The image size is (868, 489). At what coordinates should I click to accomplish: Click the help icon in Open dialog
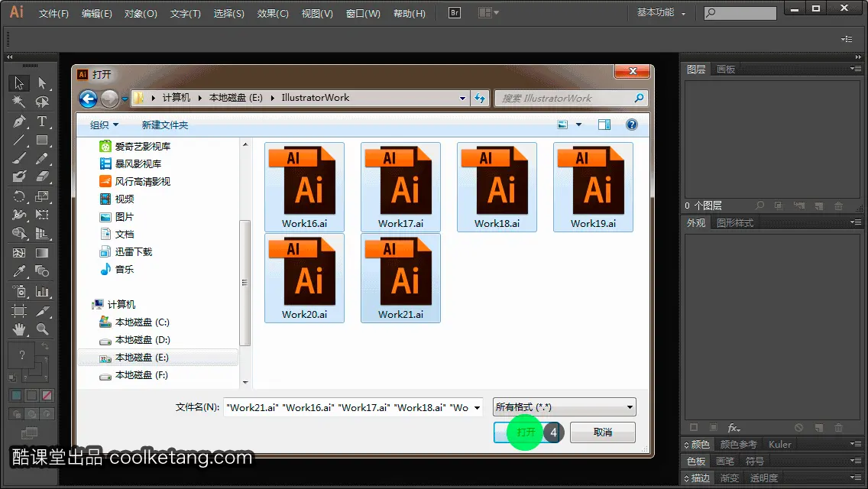(632, 125)
